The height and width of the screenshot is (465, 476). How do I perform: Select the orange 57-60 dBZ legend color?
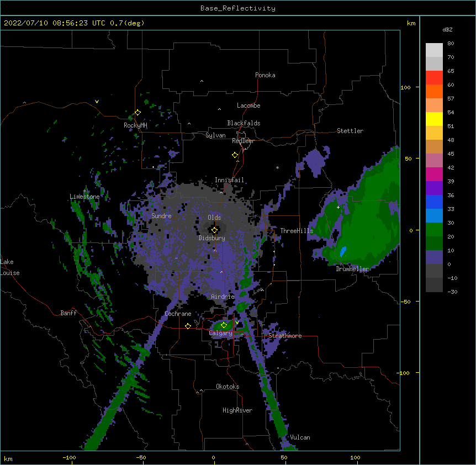(434, 92)
